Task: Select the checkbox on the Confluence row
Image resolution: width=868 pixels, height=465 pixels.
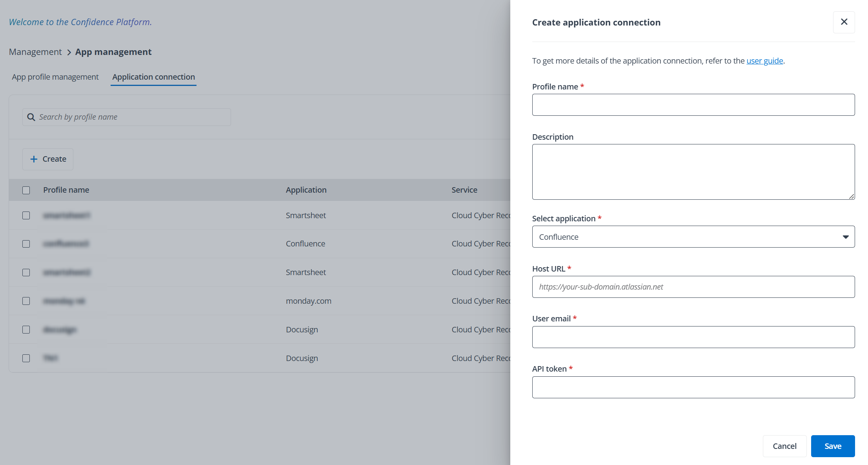Action: pyautogui.click(x=26, y=244)
